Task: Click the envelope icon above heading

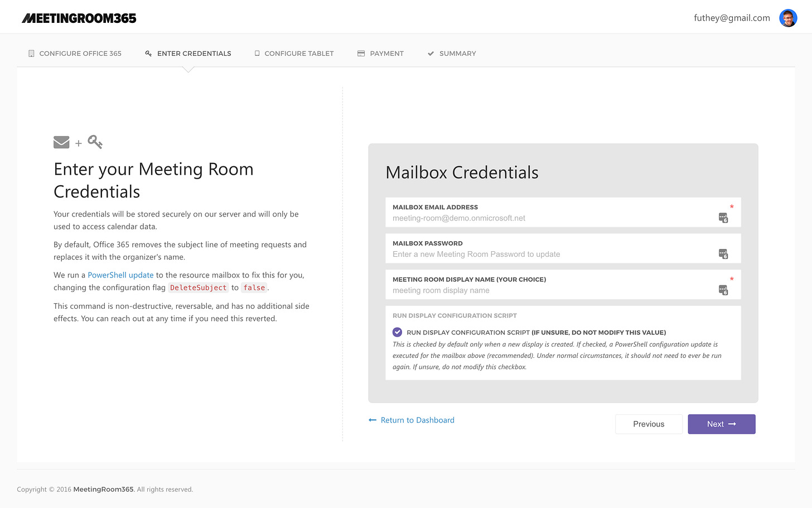Action: (61, 142)
